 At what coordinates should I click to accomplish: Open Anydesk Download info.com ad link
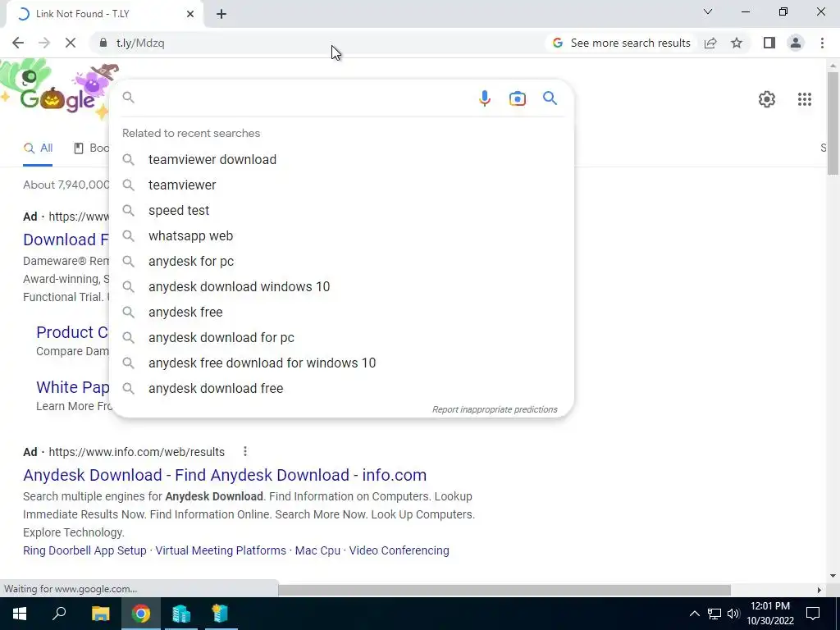pyautogui.click(x=225, y=475)
